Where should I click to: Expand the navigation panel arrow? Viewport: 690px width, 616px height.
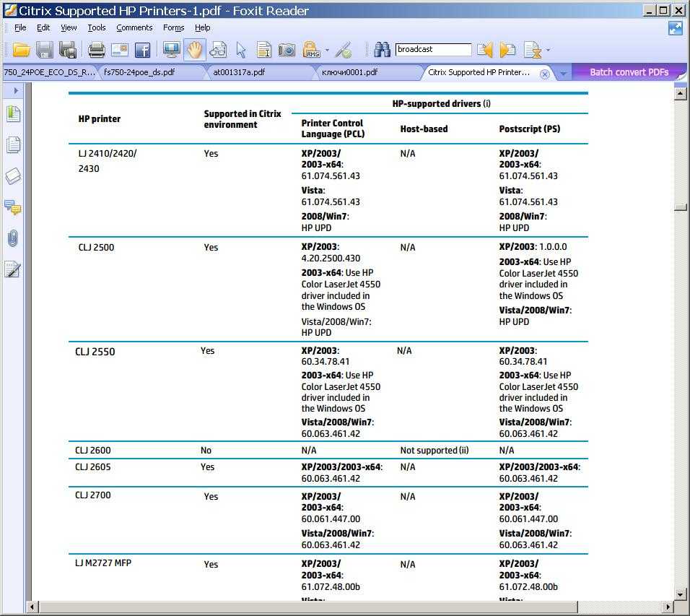pyautogui.click(x=15, y=90)
